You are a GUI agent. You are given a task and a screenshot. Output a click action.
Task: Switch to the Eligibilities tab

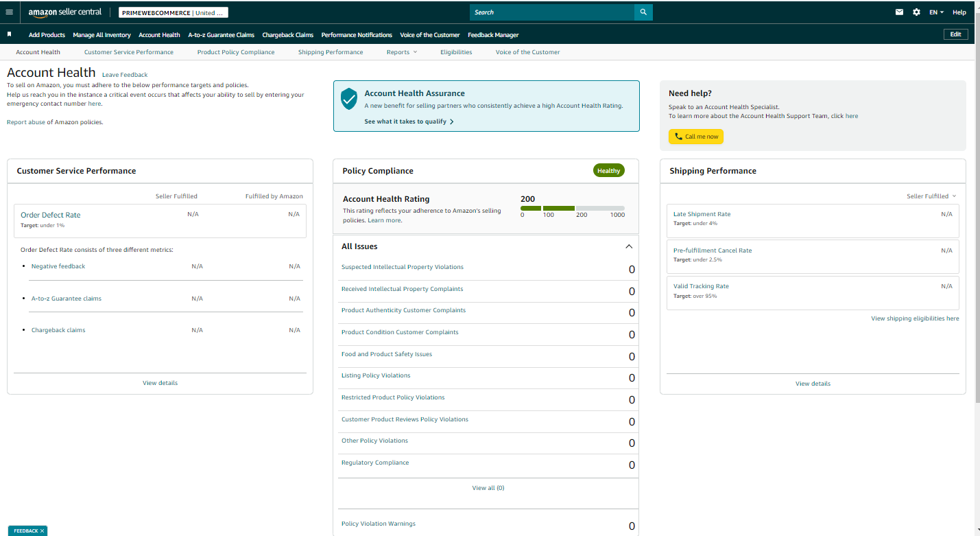pos(456,52)
